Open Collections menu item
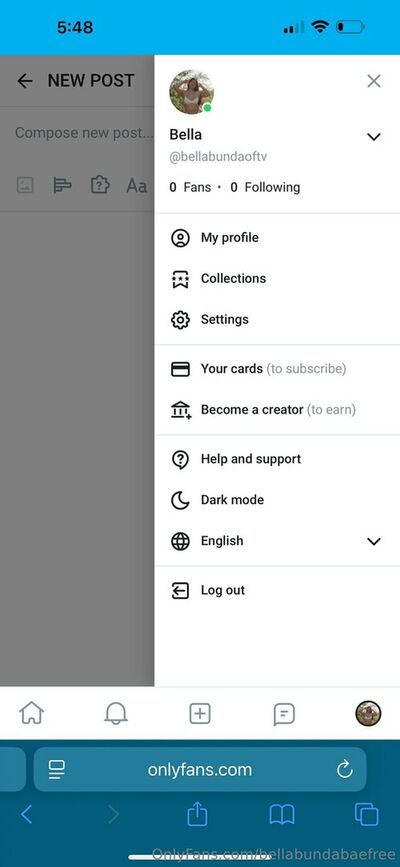400x867 pixels. 277,279
